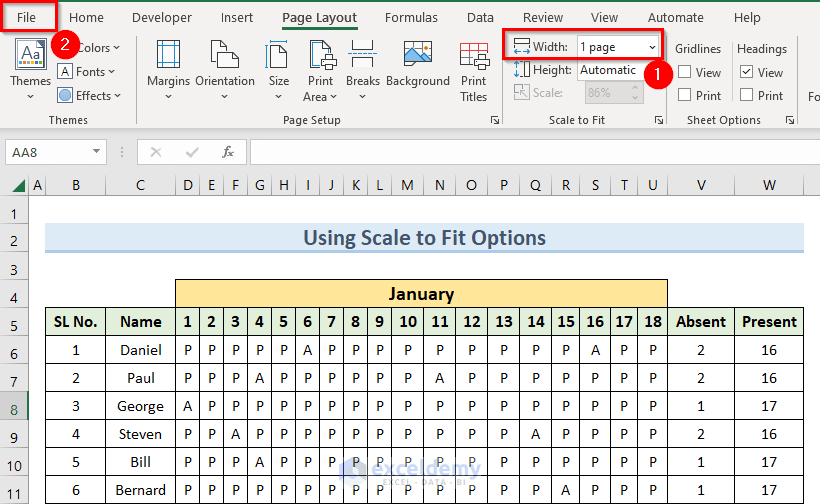Enable Gridlines View checkbox
This screenshot has width=820, height=504.
(685, 72)
